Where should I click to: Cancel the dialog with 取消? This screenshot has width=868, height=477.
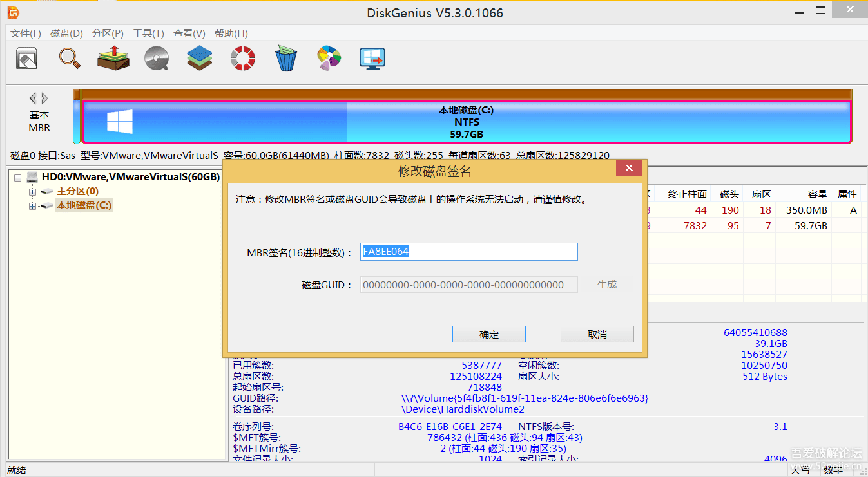pos(596,333)
